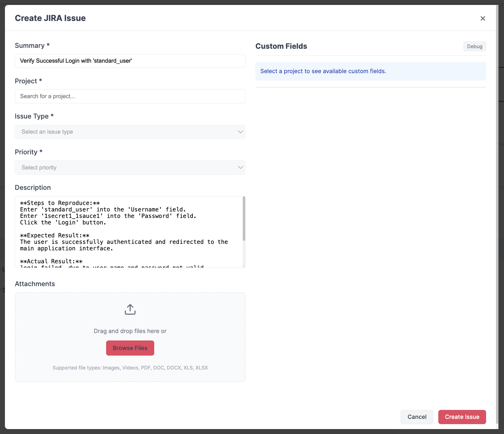504x434 pixels.
Task: Click inside the Description text area
Action: pos(129,232)
